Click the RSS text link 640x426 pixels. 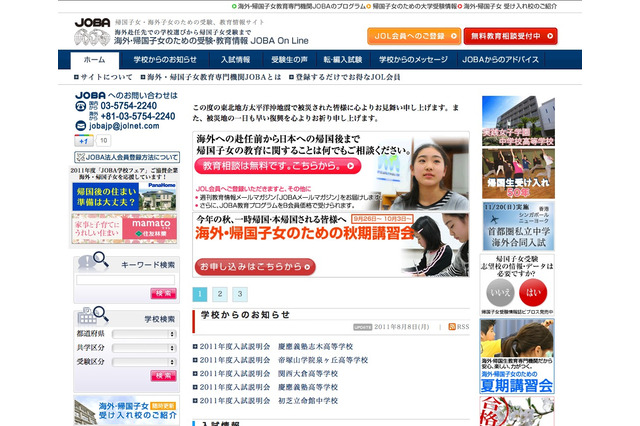coord(463,326)
